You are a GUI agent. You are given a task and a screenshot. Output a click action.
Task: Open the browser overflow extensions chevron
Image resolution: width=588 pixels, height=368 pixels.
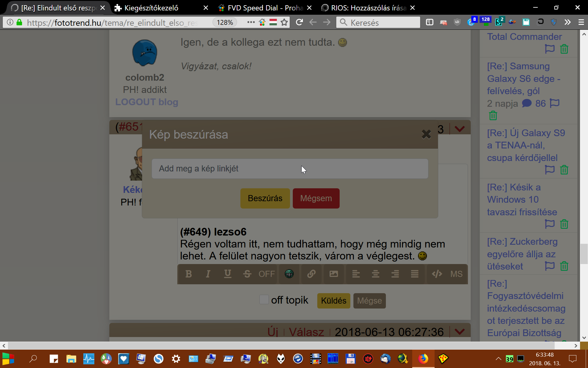tap(567, 22)
